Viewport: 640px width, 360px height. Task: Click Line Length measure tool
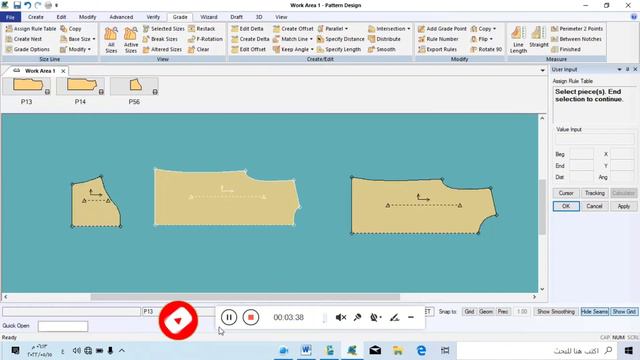(518, 40)
